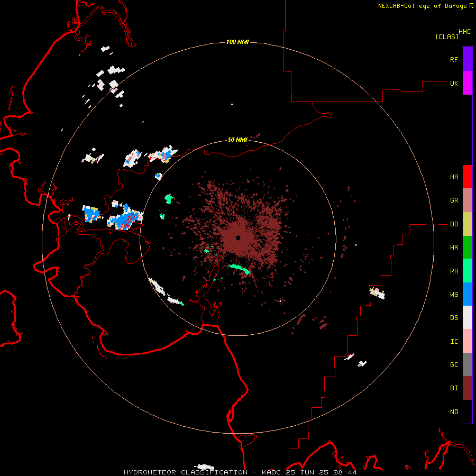Image resolution: width=476 pixels, height=476 pixels.
Task: Select the GR legend color block
Action: (467, 200)
